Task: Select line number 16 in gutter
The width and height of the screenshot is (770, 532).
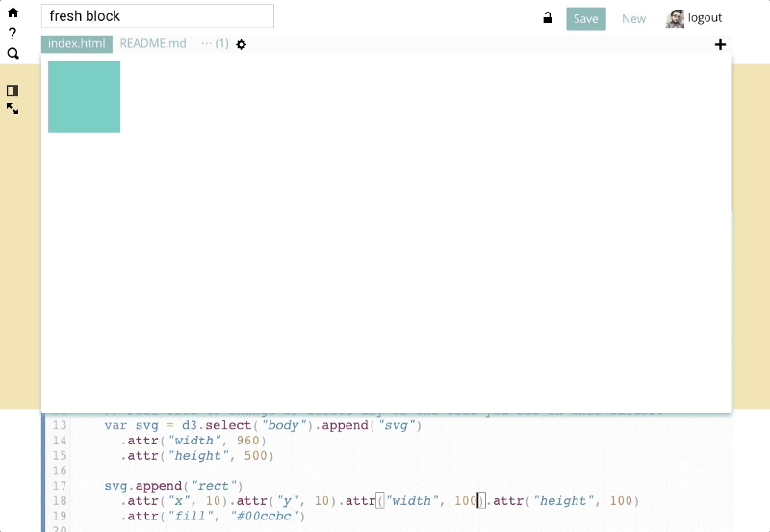Action: pyautogui.click(x=60, y=470)
